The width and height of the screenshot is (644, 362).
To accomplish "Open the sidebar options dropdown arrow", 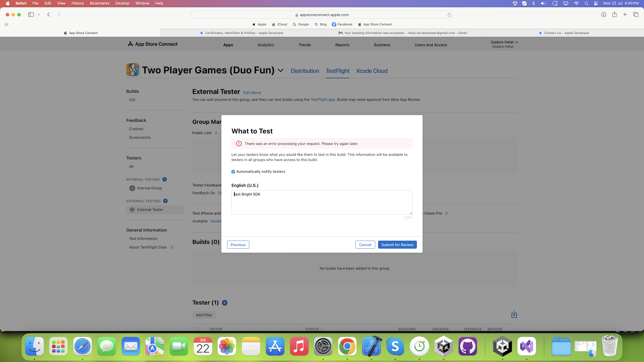I will pyautogui.click(x=39, y=15).
